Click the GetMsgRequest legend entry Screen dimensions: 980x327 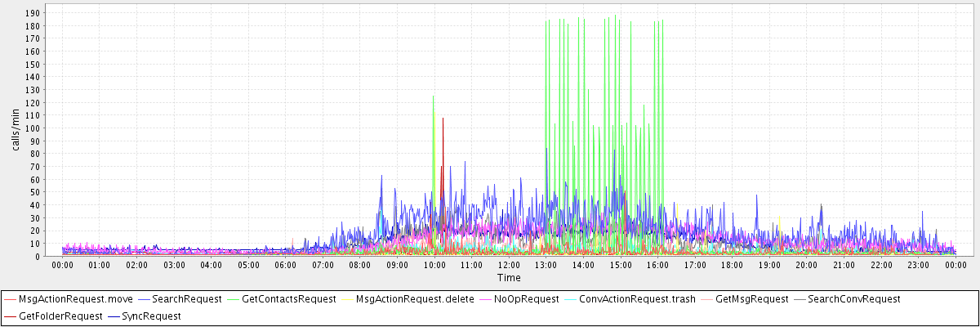(x=751, y=299)
